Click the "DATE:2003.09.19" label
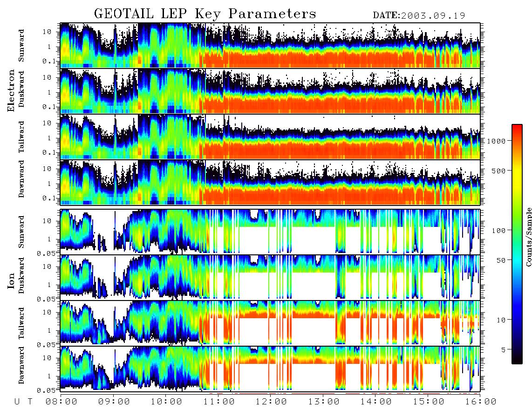Image resolution: width=532 pixels, height=410 pixels. point(419,15)
